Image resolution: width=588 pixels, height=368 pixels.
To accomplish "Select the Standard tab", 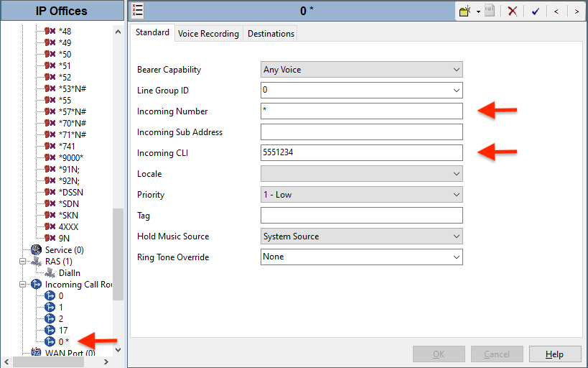I will coord(152,32).
